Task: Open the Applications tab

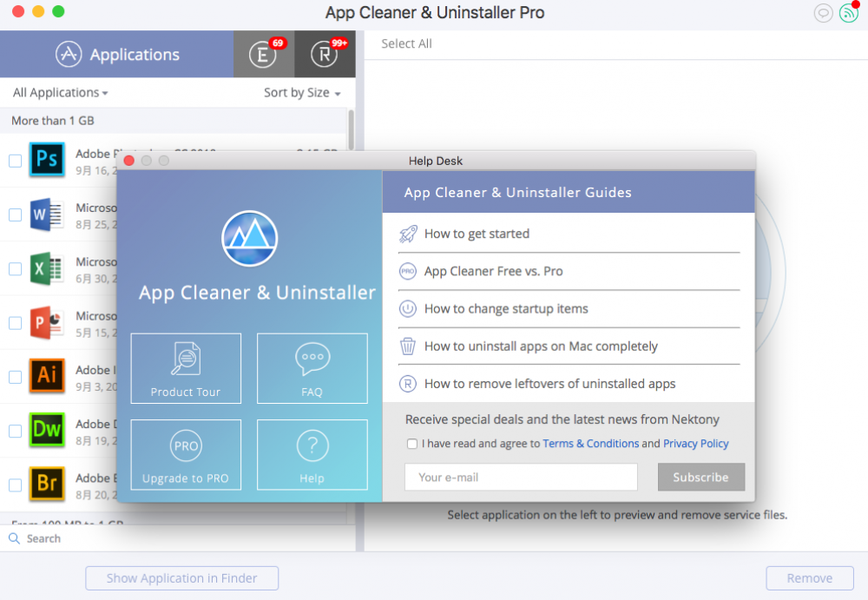Action: 117,55
